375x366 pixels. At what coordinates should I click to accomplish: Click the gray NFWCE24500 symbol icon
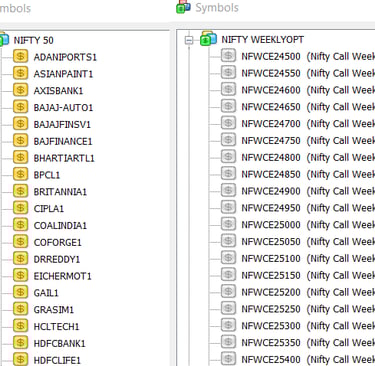click(228, 56)
